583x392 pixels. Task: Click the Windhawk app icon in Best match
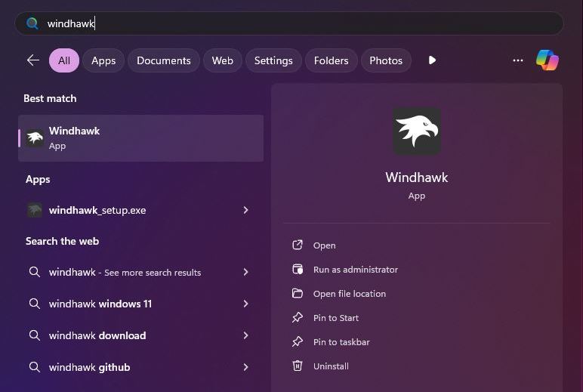pyautogui.click(x=35, y=137)
